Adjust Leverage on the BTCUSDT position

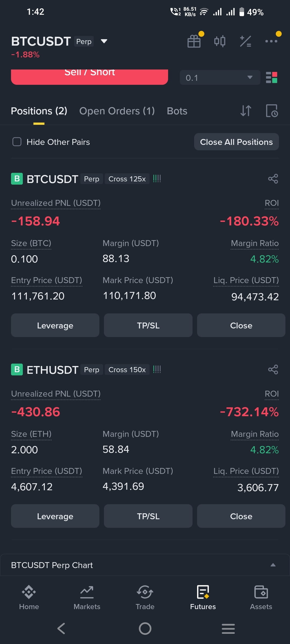click(55, 325)
